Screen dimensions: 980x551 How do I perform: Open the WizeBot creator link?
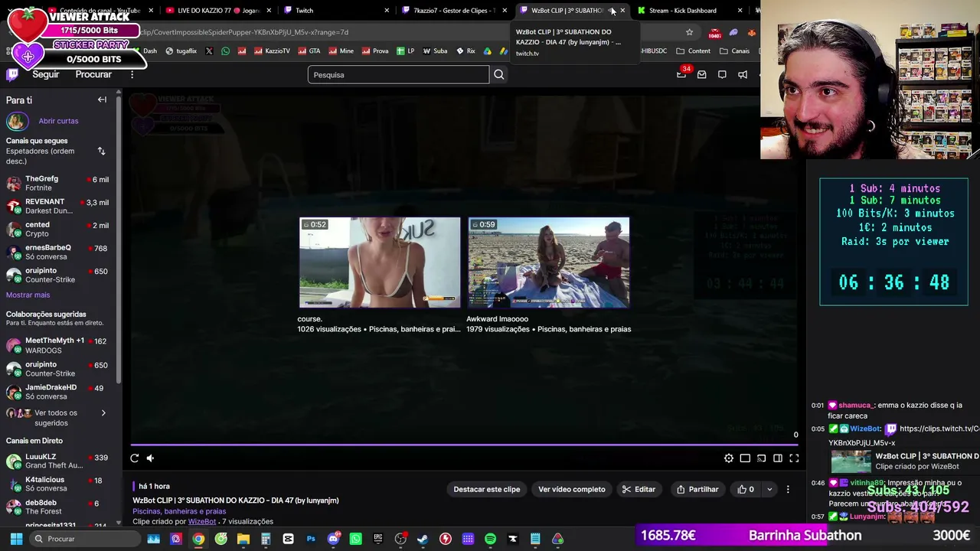202,521
